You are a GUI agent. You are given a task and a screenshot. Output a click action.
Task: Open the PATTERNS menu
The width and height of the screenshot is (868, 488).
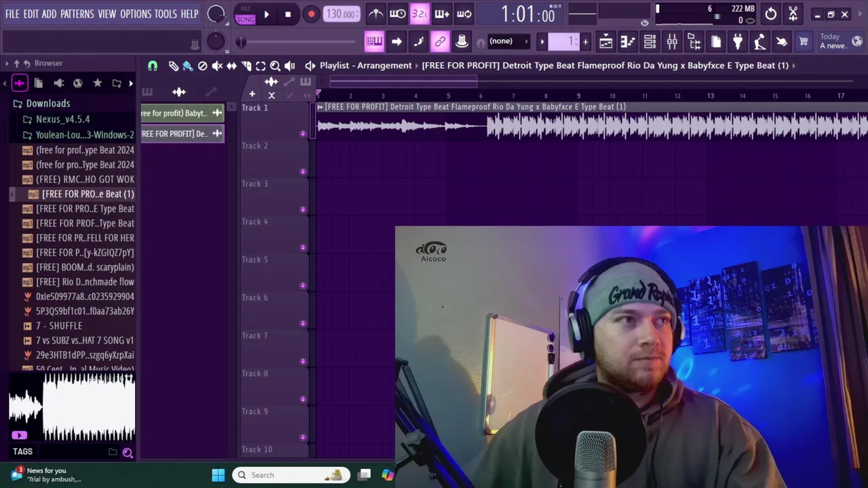(77, 14)
